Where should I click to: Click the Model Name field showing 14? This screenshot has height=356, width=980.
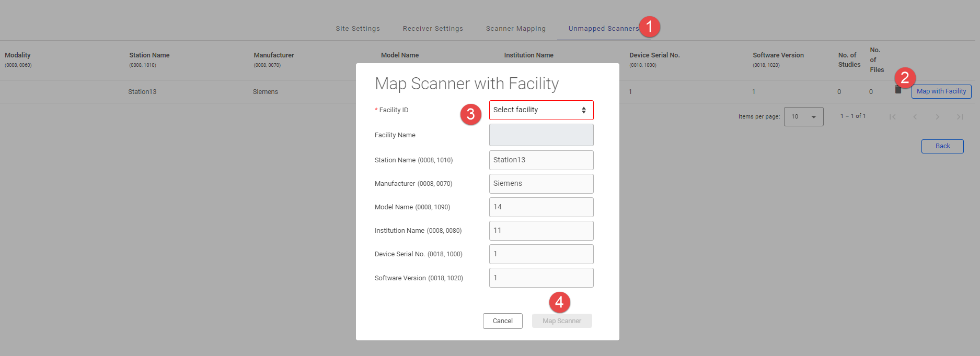coord(541,207)
